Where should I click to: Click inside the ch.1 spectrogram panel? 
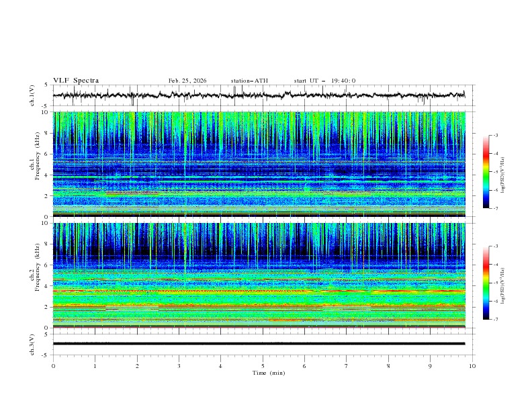[259, 164]
